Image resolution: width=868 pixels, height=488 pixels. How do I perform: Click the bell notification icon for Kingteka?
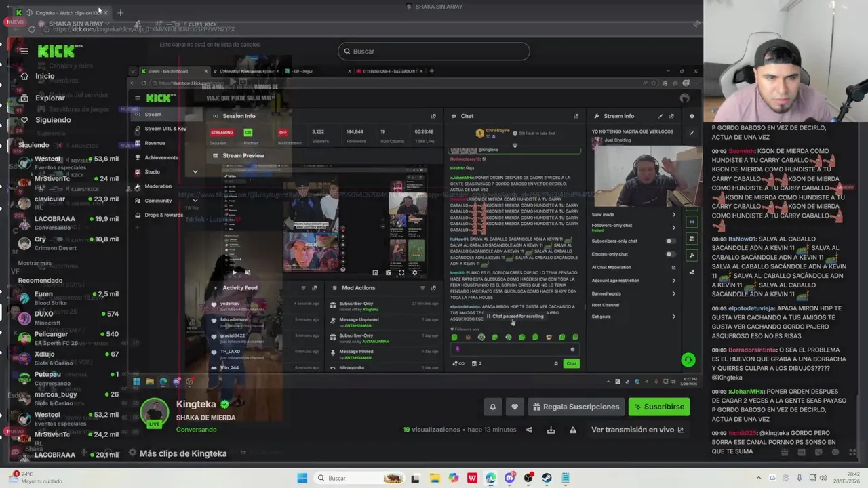pos(493,407)
